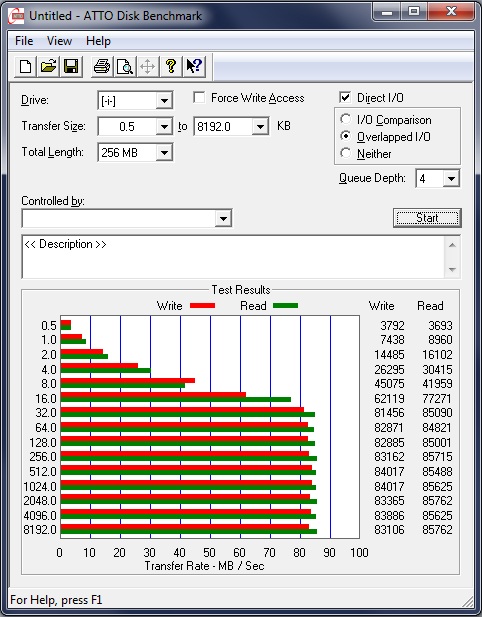Click the green Read legend swatch

285,305
